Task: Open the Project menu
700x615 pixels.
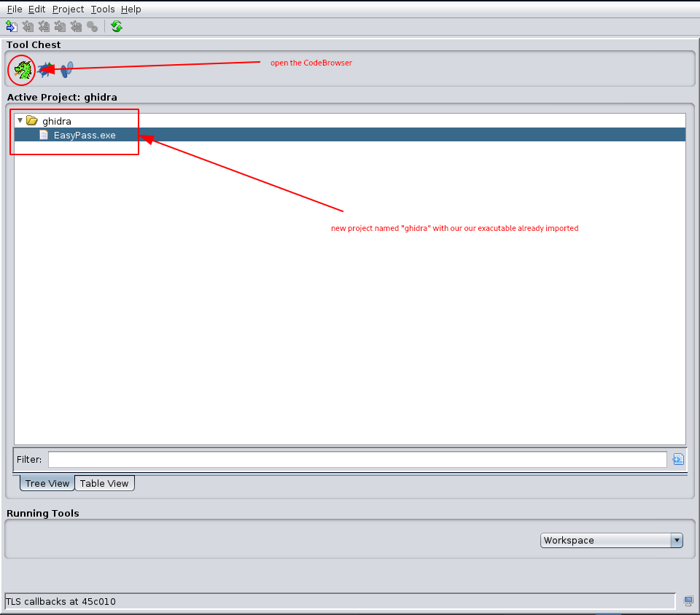Action: pos(68,9)
